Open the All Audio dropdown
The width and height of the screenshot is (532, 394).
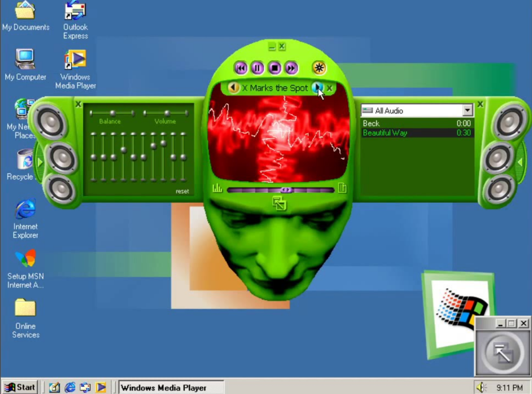point(467,110)
